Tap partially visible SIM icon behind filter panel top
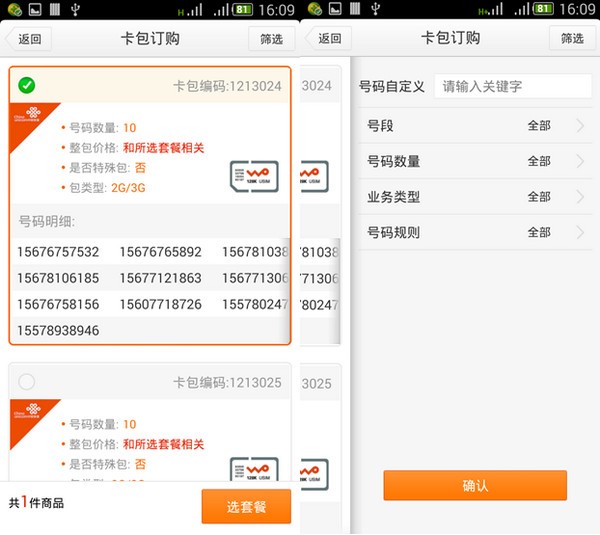The height and width of the screenshot is (535, 600). click(314, 176)
